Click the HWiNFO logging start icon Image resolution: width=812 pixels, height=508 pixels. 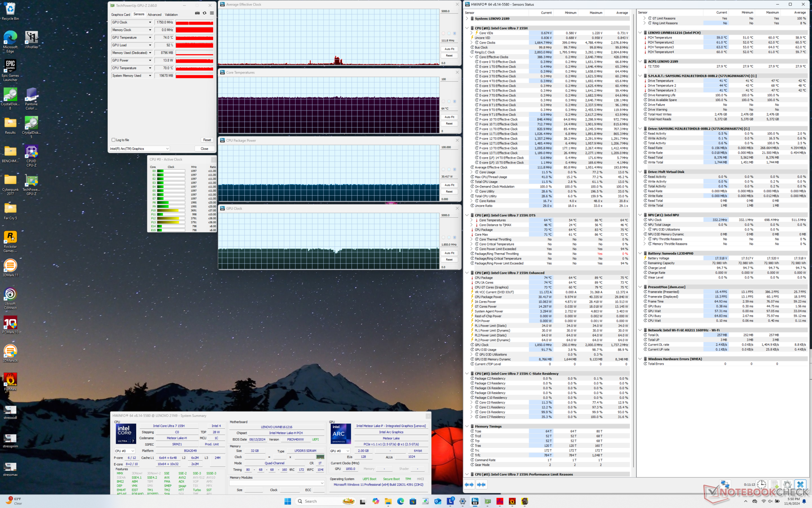[775, 484]
